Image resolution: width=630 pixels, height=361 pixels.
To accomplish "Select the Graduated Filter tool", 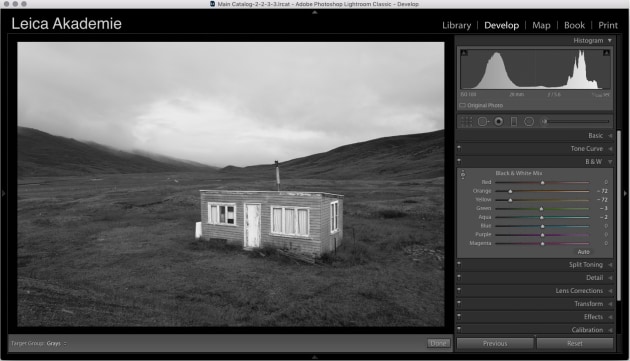I will 514,121.
